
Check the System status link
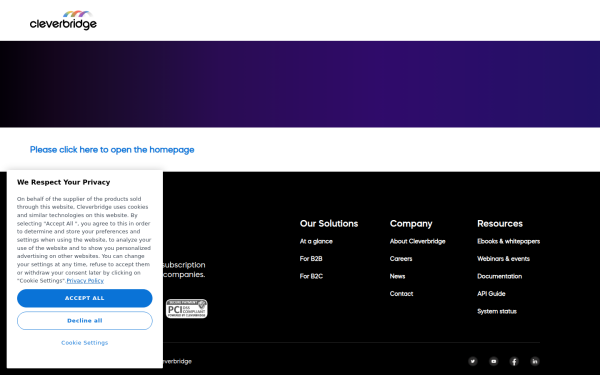(497, 311)
